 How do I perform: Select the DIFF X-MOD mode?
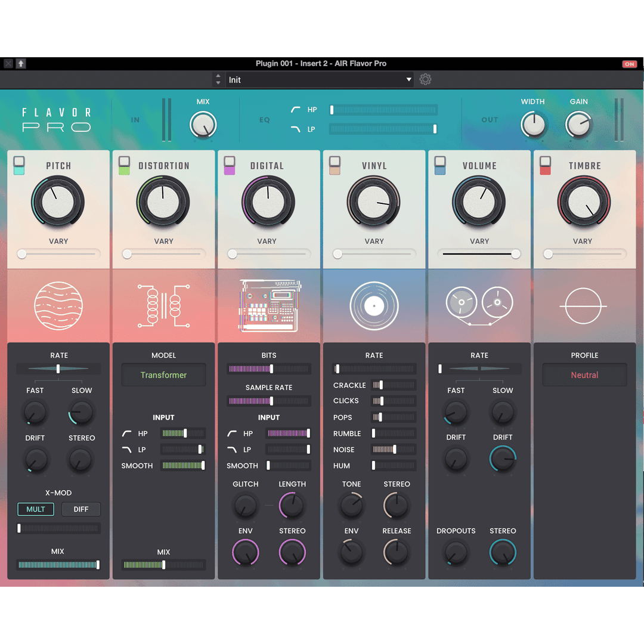click(x=81, y=509)
